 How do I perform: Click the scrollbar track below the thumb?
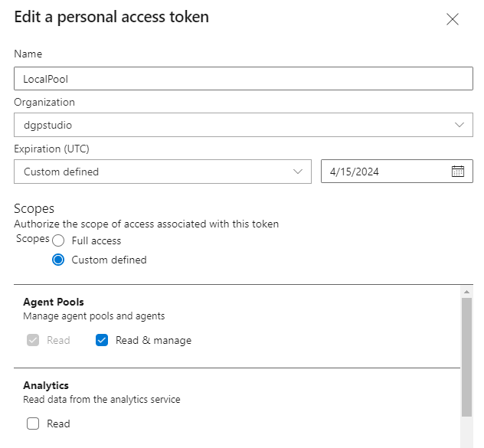466,433
